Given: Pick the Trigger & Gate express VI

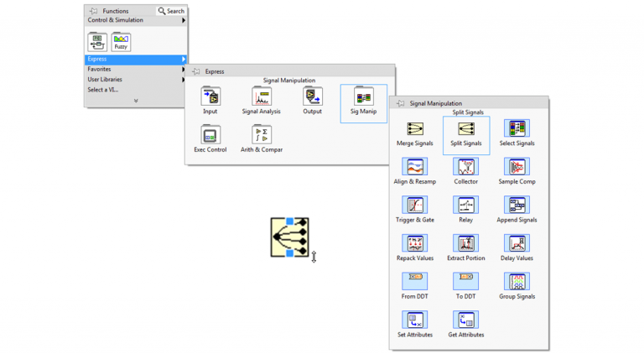Looking at the screenshot, I should click(x=414, y=206).
